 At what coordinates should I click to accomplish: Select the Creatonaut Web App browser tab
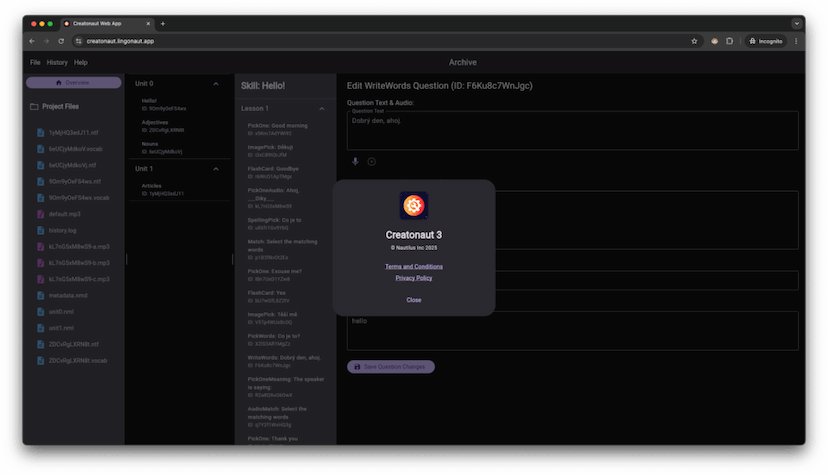[107, 24]
